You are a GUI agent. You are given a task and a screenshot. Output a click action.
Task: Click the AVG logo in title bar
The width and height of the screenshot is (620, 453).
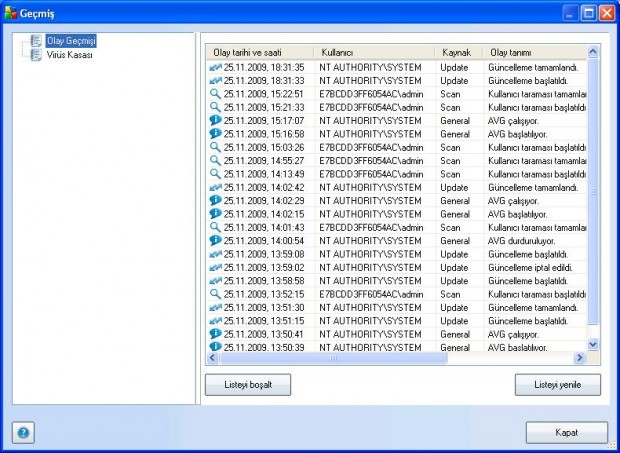[11, 13]
